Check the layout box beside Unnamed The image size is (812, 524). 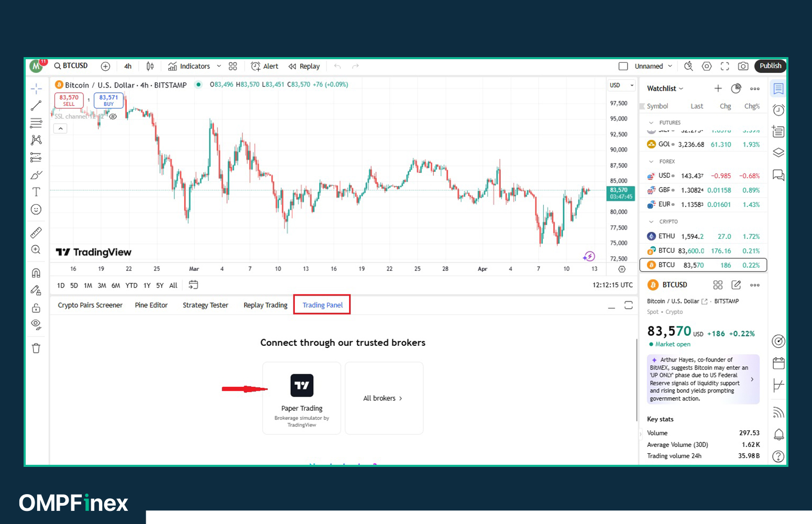pos(623,66)
